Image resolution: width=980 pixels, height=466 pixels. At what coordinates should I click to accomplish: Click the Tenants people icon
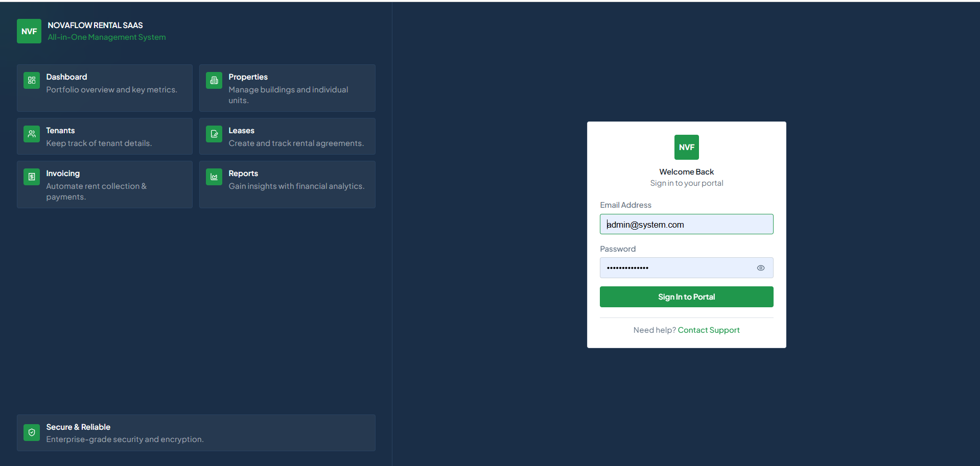click(32, 134)
